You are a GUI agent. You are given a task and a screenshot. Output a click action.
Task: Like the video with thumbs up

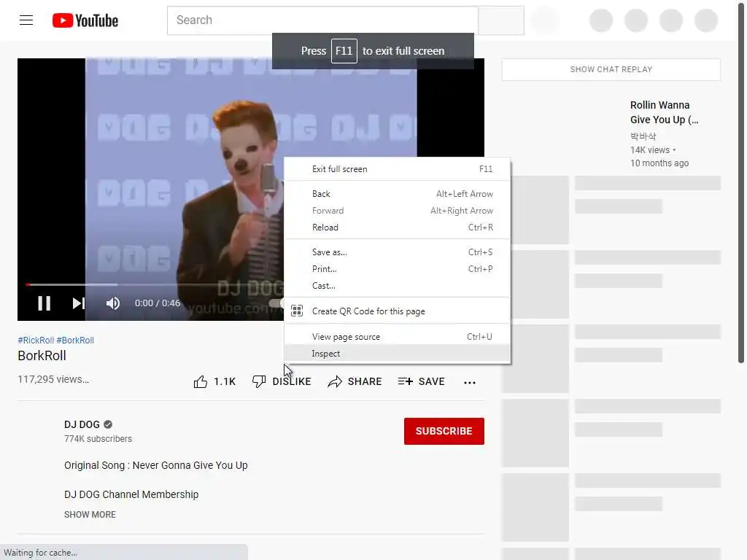tap(201, 381)
